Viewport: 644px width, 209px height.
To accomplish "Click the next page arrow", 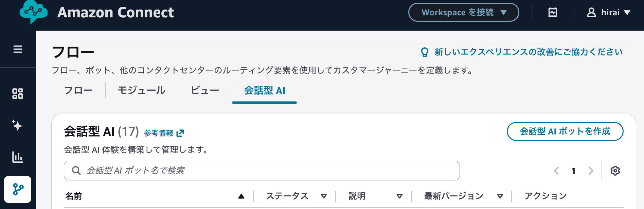I will 591,171.
